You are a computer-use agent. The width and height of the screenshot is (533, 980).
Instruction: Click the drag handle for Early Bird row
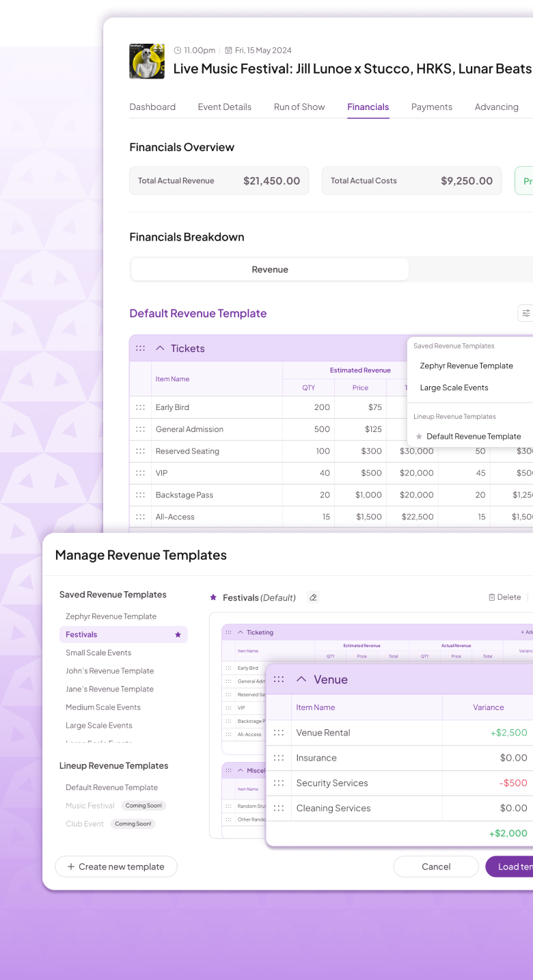[x=140, y=407]
